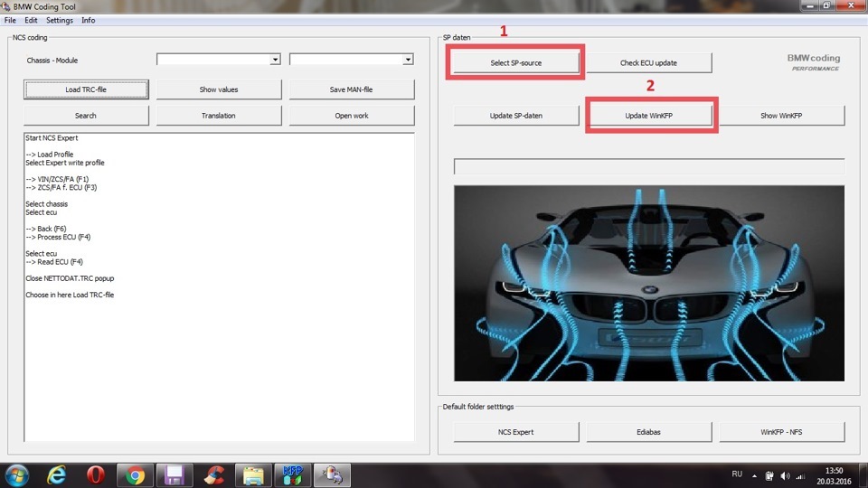Click Ediabas default folder button
The height and width of the screenshot is (488, 868).
click(649, 432)
